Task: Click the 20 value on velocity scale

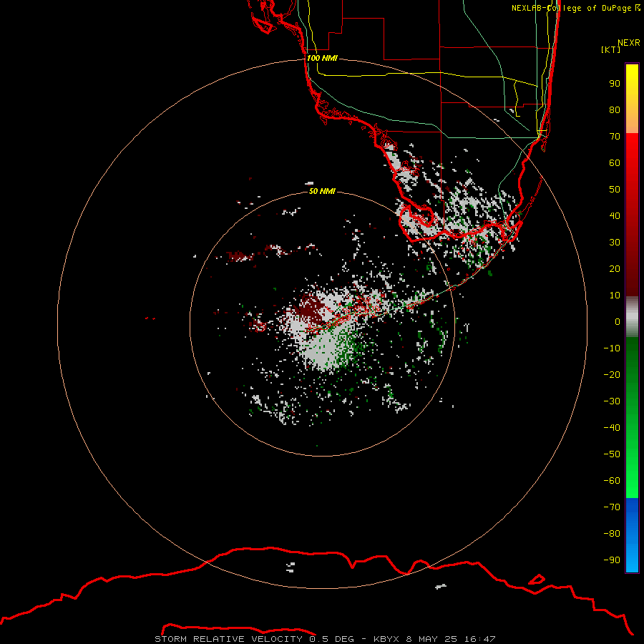Action: [615, 268]
